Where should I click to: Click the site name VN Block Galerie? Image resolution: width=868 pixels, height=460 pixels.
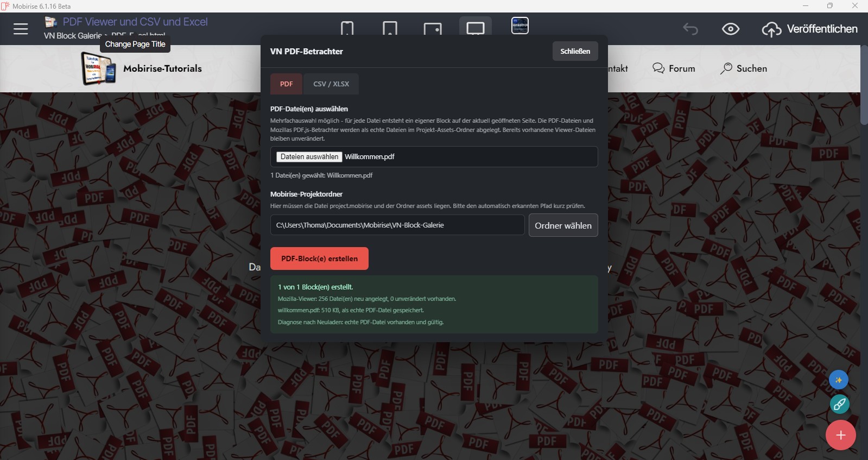coord(73,36)
